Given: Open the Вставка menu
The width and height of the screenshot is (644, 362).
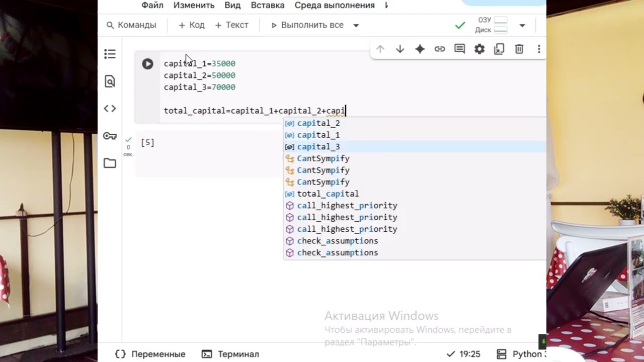Looking at the screenshot, I should [x=268, y=6].
